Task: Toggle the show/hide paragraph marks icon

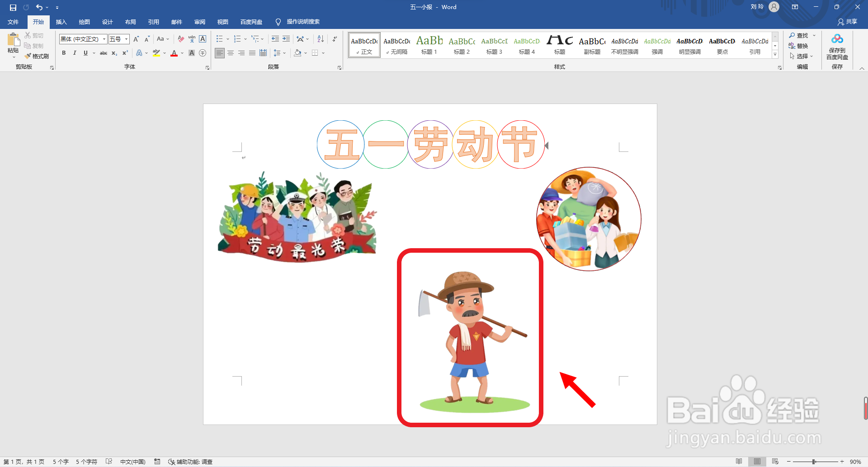Action: pos(334,39)
